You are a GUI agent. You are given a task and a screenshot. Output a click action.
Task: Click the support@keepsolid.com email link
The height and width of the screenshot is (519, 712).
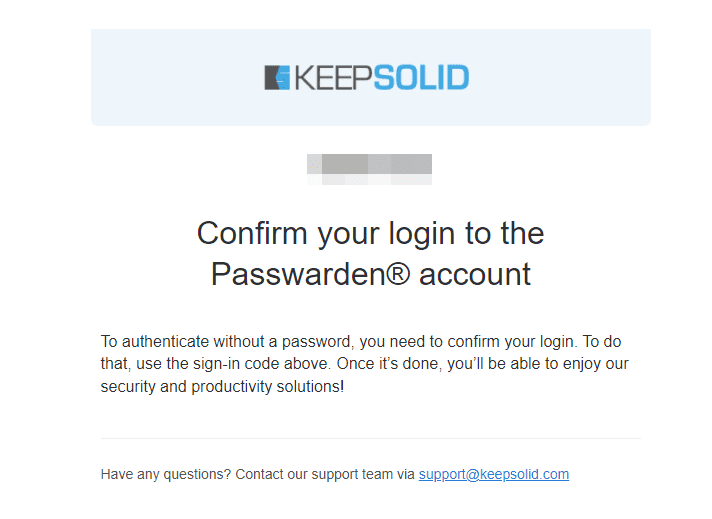pyautogui.click(x=493, y=474)
